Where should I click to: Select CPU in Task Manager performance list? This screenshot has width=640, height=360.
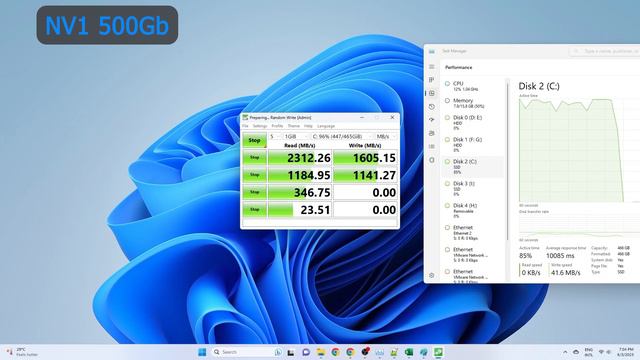(473, 86)
